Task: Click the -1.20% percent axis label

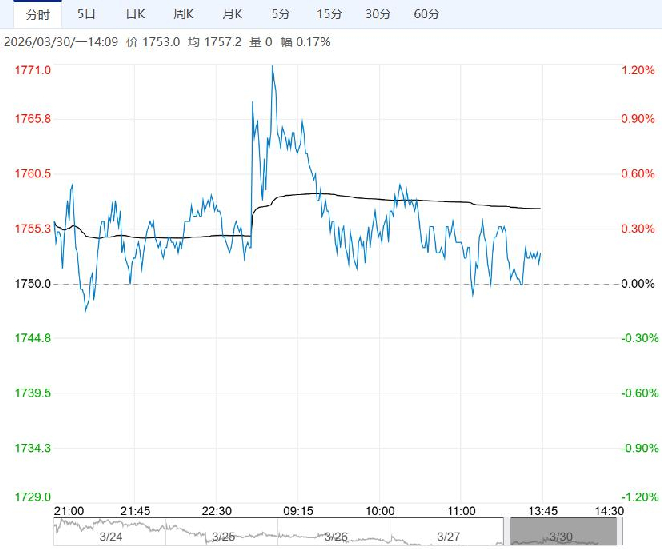Action: point(637,497)
